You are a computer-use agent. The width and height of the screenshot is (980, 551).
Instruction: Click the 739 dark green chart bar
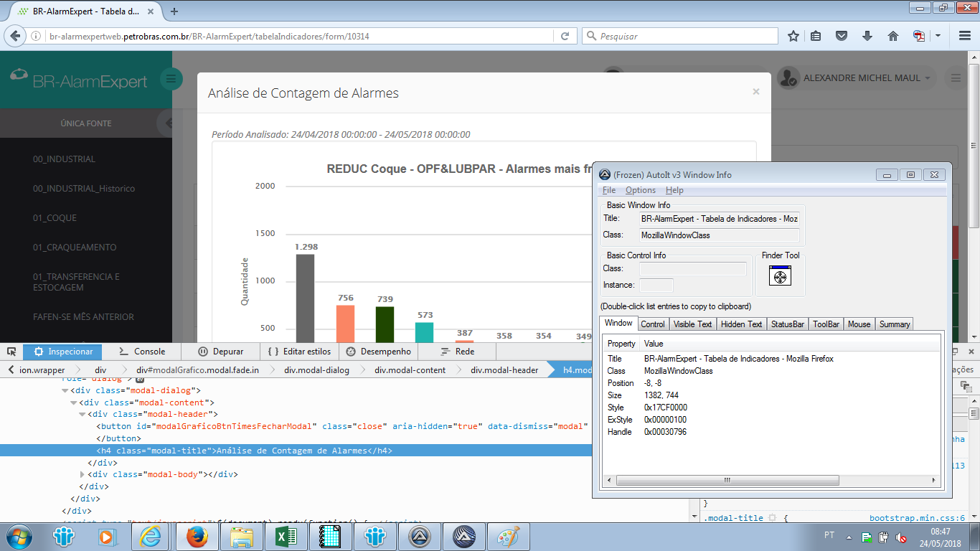pos(385,324)
